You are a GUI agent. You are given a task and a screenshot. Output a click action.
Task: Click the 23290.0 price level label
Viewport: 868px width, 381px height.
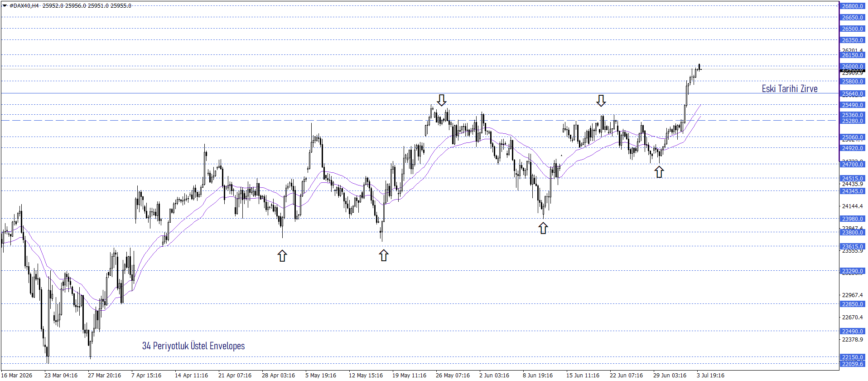tap(852, 271)
